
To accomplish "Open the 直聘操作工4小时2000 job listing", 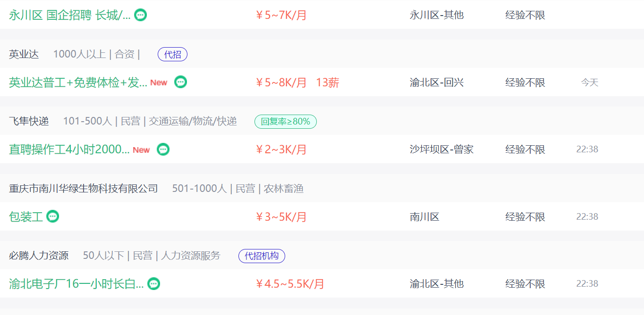I will pyautogui.click(x=69, y=149).
